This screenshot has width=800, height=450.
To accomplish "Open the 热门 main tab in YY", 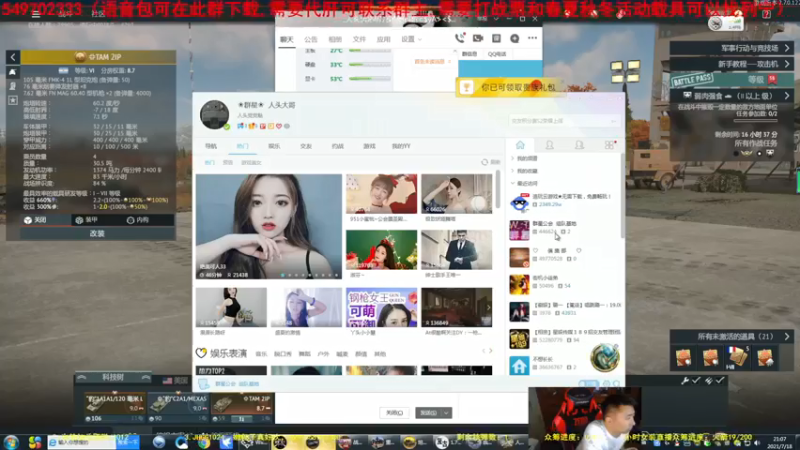I will pyautogui.click(x=242, y=146).
